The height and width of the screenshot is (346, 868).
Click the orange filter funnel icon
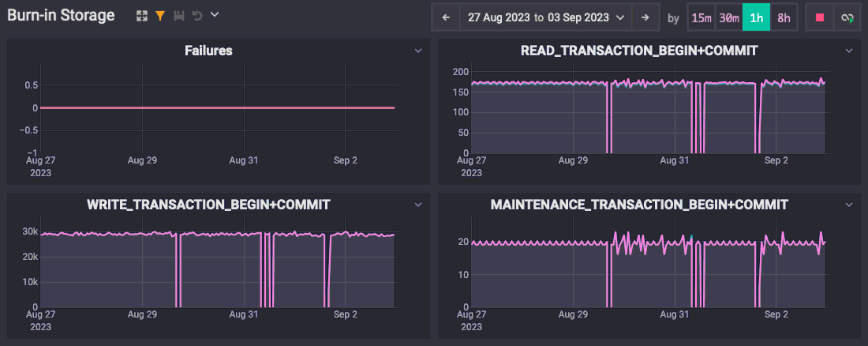pyautogui.click(x=160, y=16)
